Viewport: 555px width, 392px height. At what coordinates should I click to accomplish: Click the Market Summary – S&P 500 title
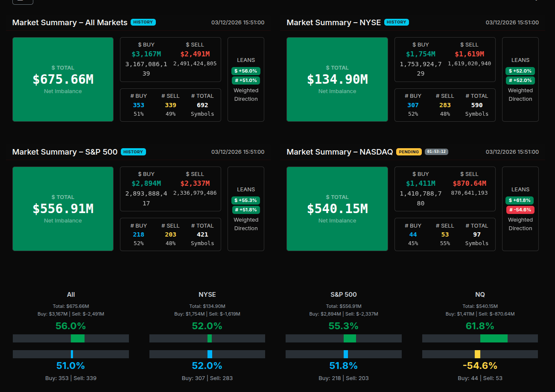tap(65, 152)
